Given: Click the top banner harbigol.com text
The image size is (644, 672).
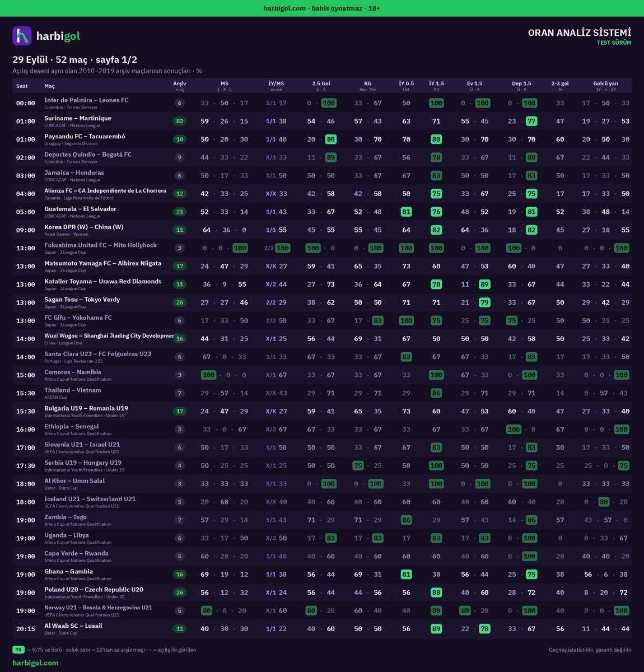Looking at the screenshot, I should tap(284, 8).
